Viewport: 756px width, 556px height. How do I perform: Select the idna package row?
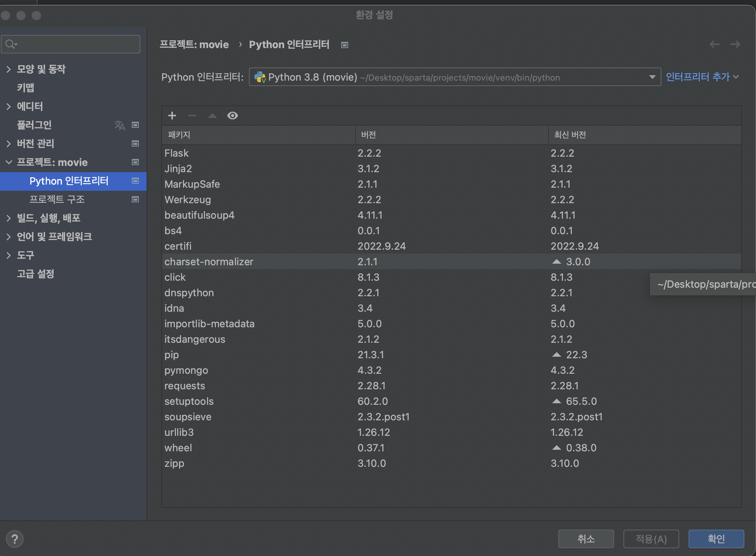452,308
